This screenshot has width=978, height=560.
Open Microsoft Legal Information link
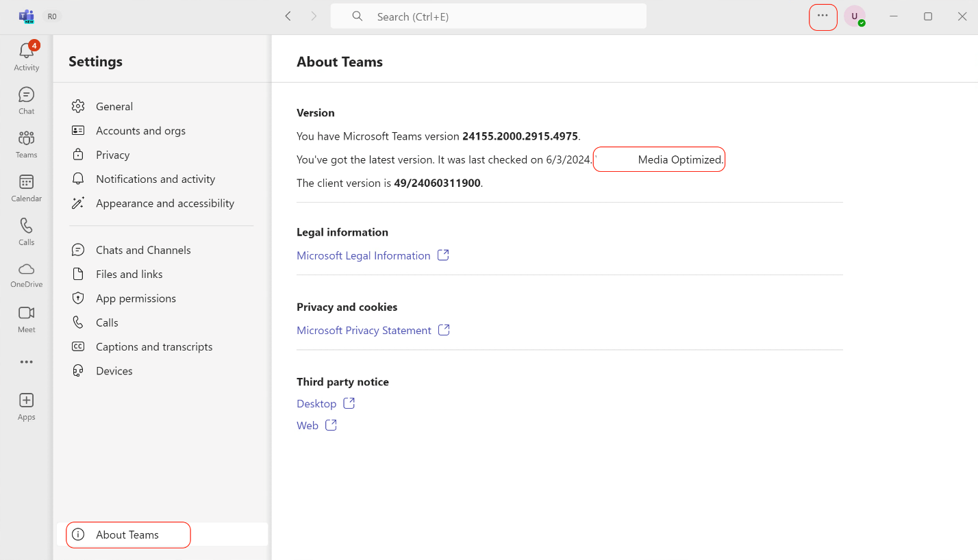(364, 255)
